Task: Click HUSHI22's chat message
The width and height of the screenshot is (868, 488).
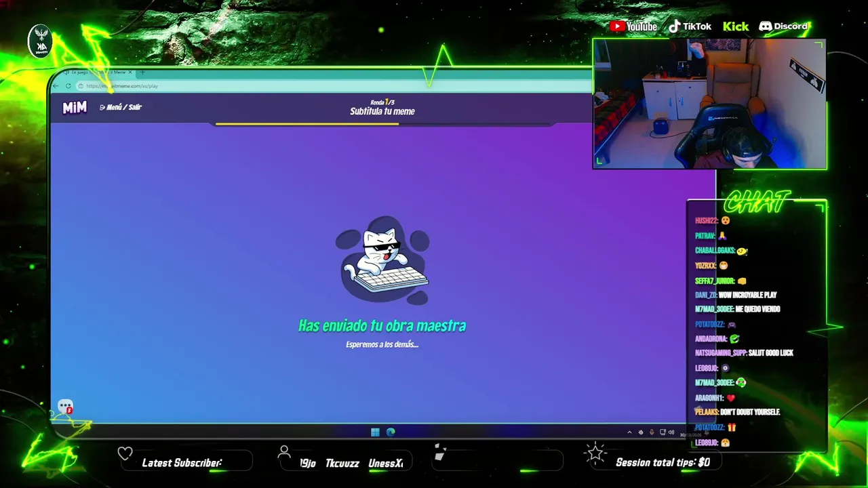Action: (x=713, y=221)
